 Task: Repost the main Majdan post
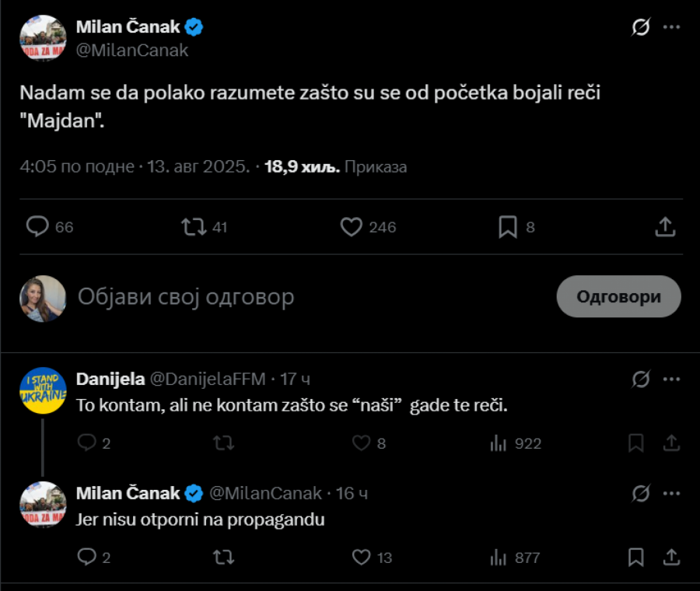tap(194, 227)
